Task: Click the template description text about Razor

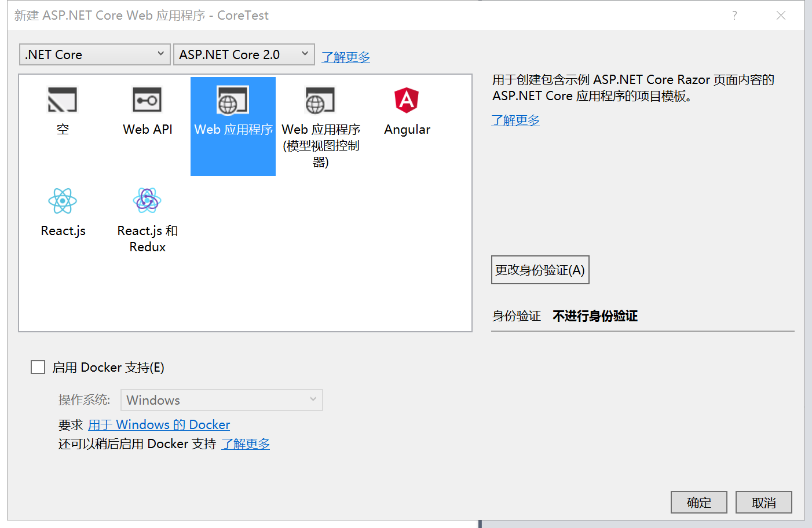Action: pyautogui.click(x=634, y=88)
